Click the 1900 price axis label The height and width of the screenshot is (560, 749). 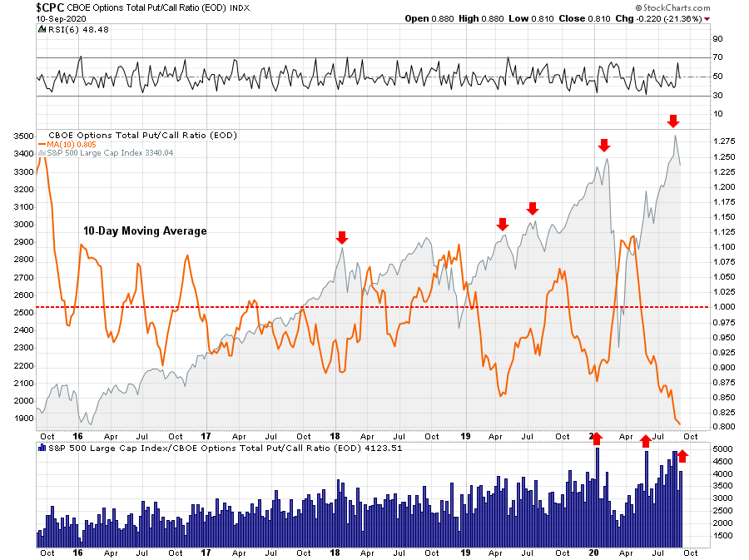click(24, 419)
